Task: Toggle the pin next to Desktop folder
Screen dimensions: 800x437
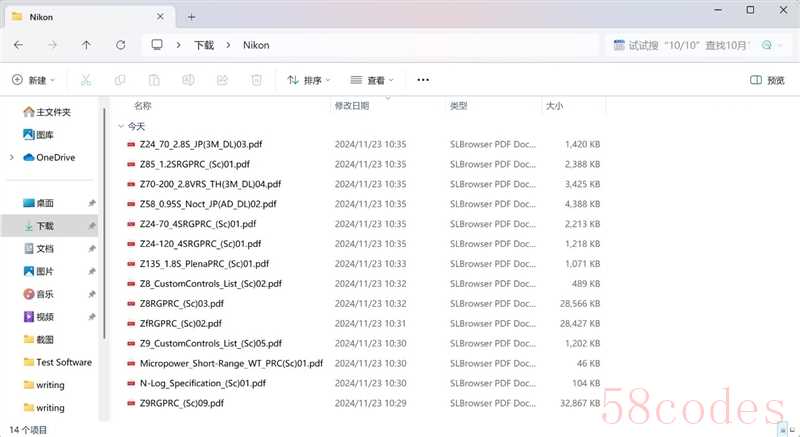Action: click(91, 203)
